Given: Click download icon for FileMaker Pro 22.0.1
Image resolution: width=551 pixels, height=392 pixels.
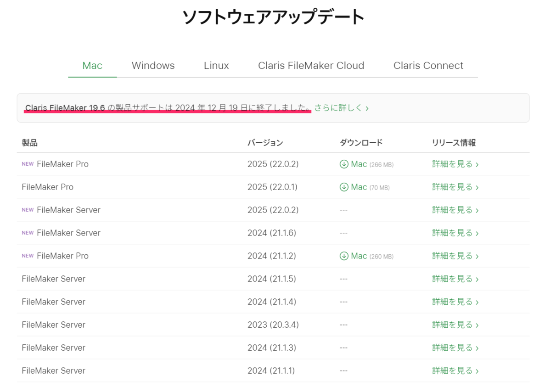Looking at the screenshot, I should [x=344, y=187].
